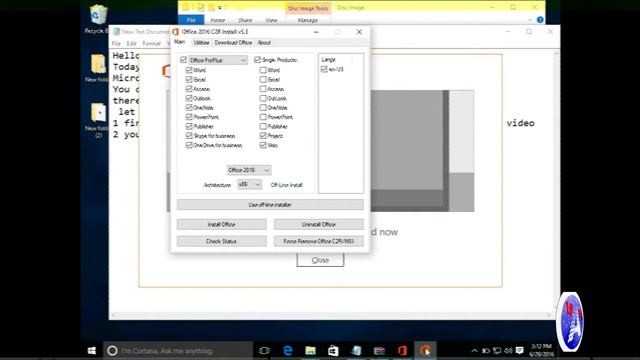
Task: Uncheck Outlook under Office ProPlus
Action: tap(189, 98)
